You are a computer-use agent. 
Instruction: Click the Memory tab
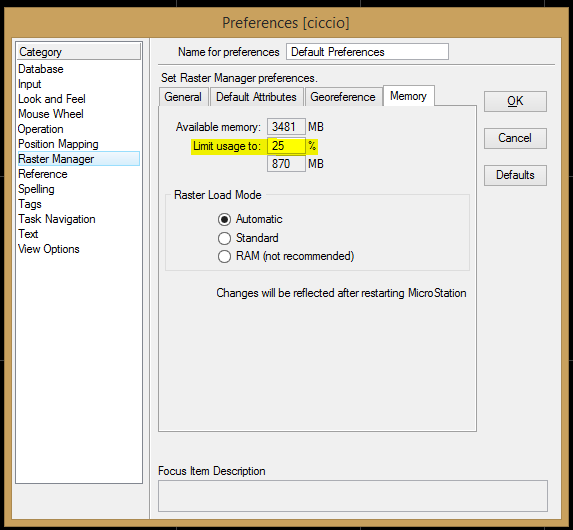(408, 96)
